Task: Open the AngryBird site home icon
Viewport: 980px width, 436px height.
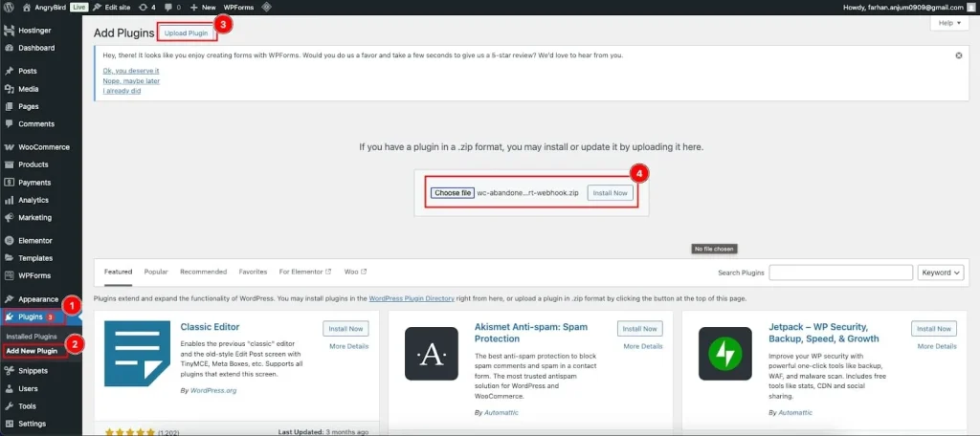Action: click(x=26, y=7)
